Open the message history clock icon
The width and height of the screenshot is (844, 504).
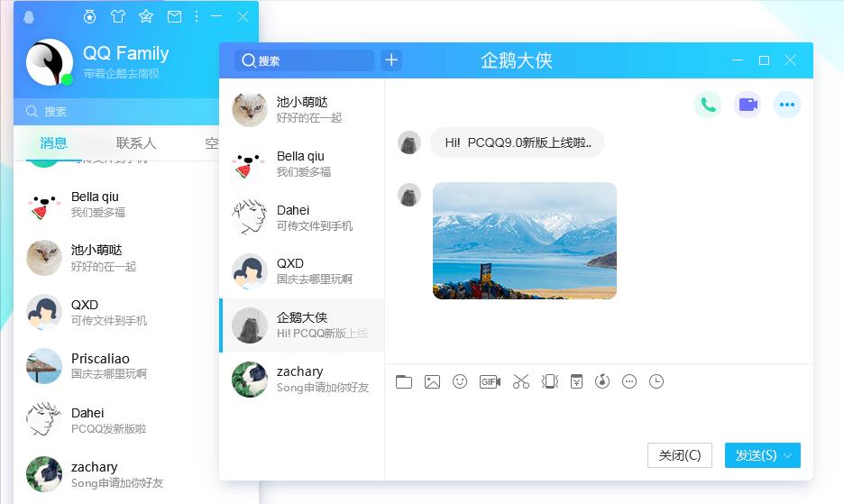(x=656, y=381)
